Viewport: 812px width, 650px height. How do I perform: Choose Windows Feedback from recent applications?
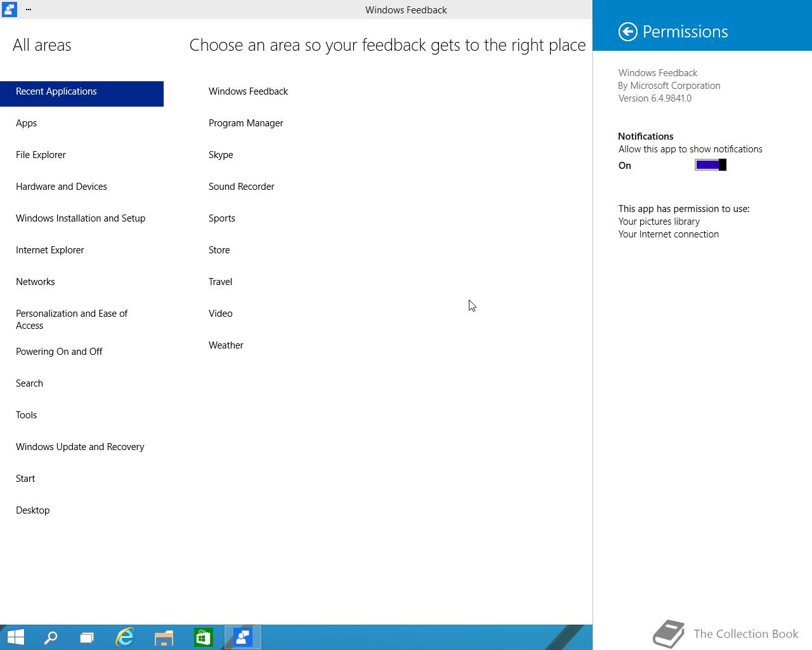coord(248,91)
